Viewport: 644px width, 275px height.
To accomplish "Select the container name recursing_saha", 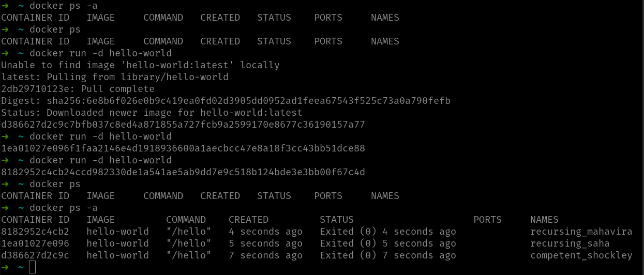I will (x=570, y=243).
